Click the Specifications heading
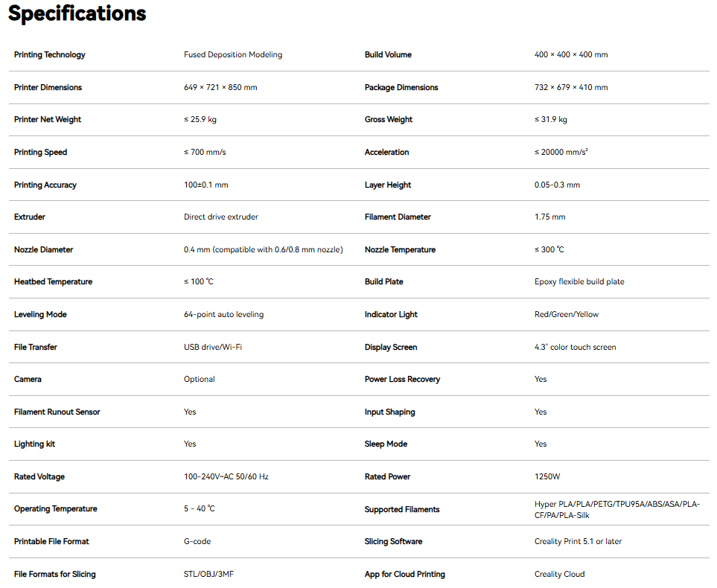The height and width of the screenshot is (588, 717). 77,13
